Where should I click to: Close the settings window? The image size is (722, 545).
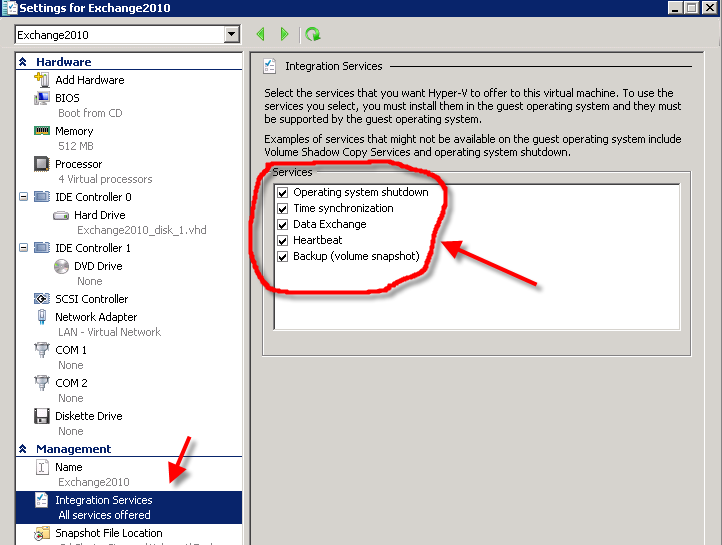[x=710, y=7]
